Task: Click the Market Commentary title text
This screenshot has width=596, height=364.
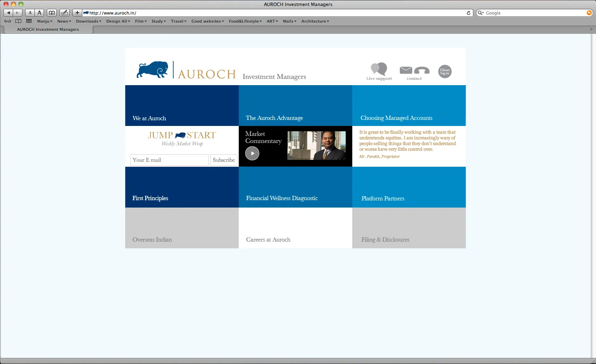Action: click(263, 137)
